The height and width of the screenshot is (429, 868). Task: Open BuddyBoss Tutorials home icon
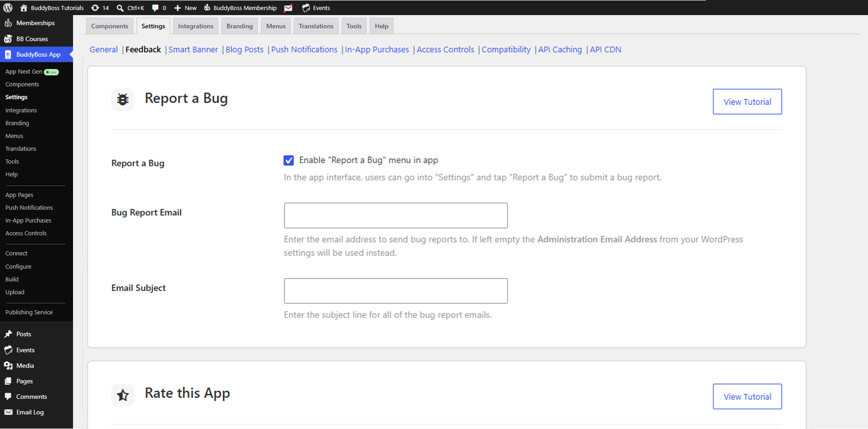click(x=24, y=8)
